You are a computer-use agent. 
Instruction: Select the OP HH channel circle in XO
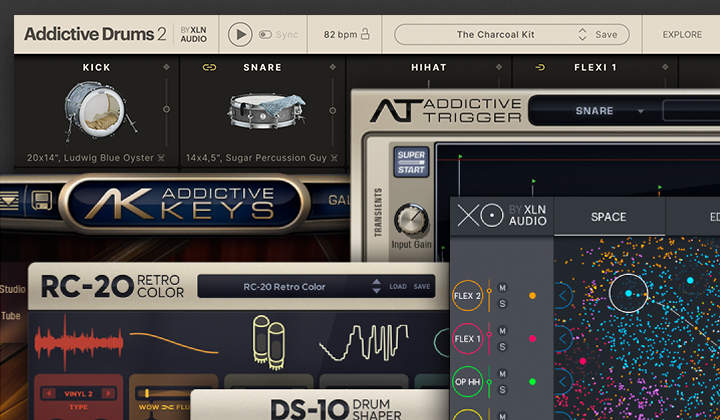[467, 382]
